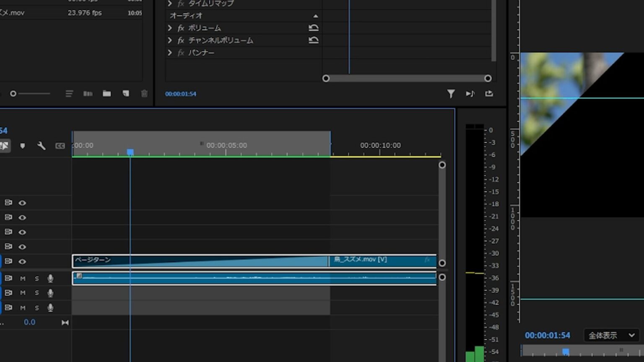
Task: Click the trash icon in project panel
Action: tap(144, 93)
